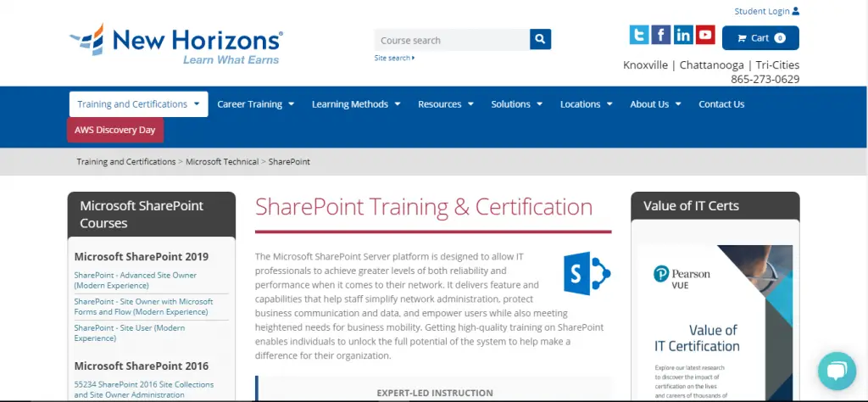868x402 pixels.
Task: Click the LinkedIn icon
Action: tap(683, 35)
